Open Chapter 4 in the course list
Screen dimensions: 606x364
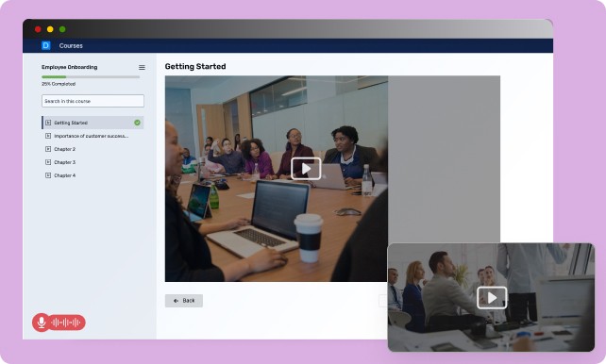pos(64,175)
